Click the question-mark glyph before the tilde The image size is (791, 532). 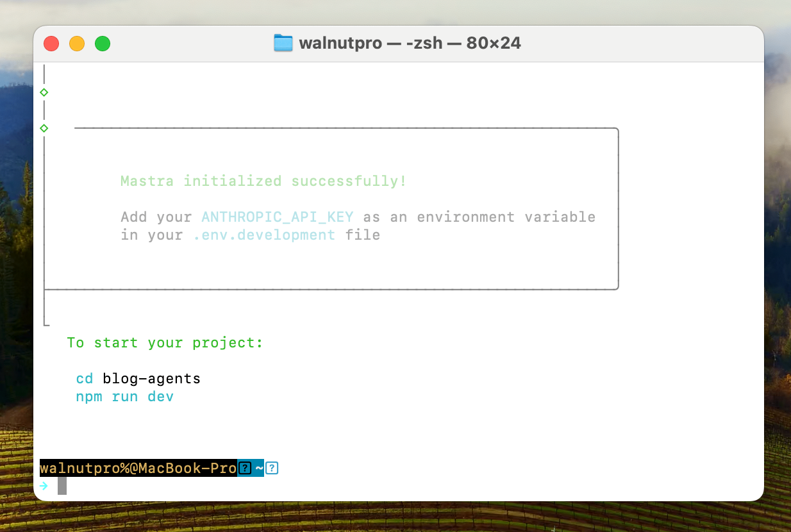[x=245, y=469]
